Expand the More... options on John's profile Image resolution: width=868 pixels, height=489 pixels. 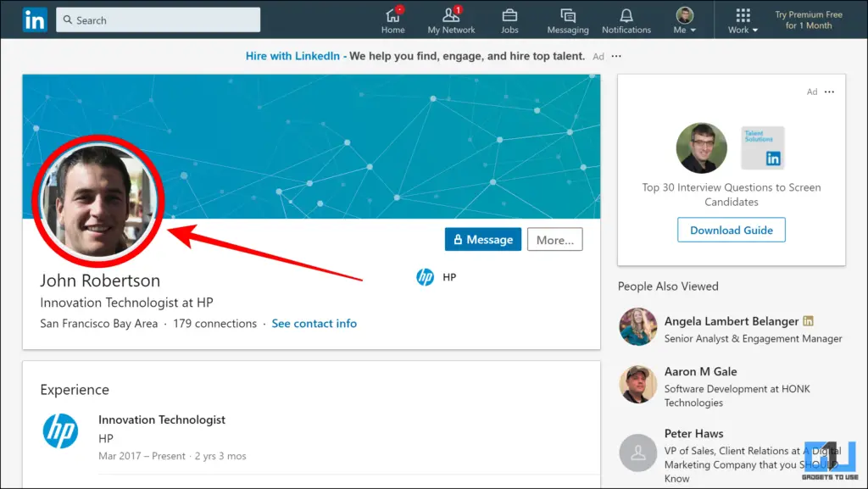pyautogui.click(x=554, y=239)
